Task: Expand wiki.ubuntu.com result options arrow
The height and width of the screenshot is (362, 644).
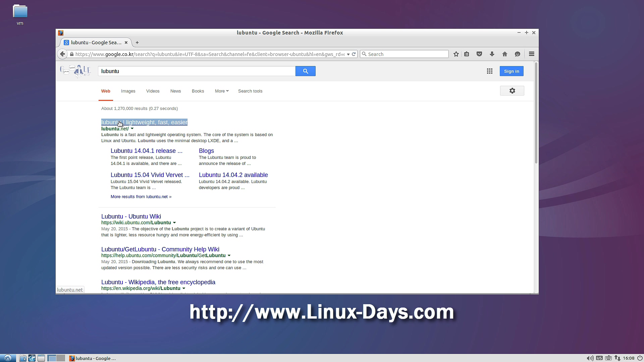Action: point(174,223)
